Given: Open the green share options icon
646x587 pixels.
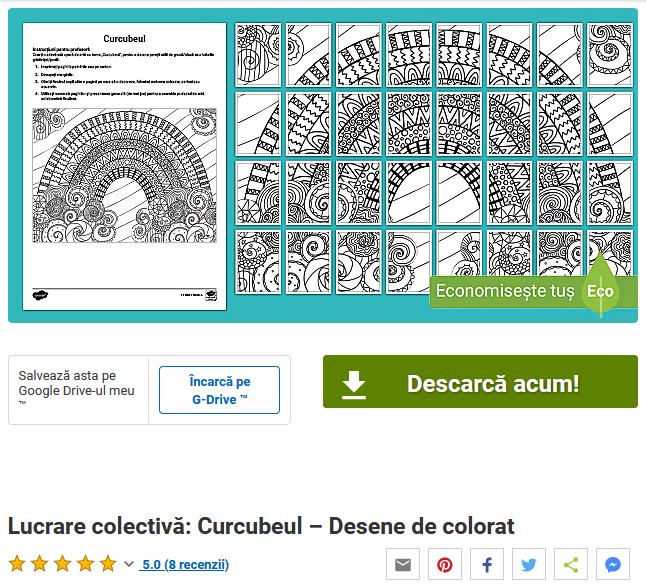Looking at the screenshot, I should pyautogui.click(x=571, y=564).
